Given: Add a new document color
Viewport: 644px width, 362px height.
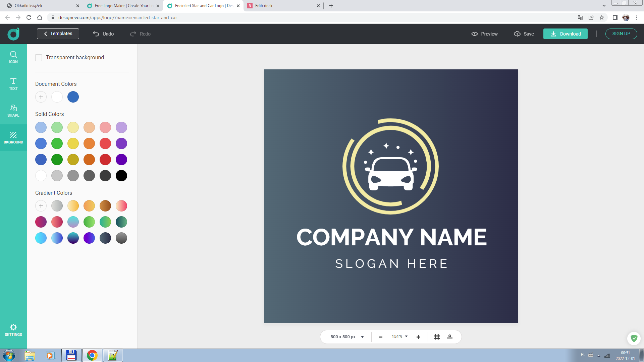Looking at the screenshot, I should tap(41, 97).
